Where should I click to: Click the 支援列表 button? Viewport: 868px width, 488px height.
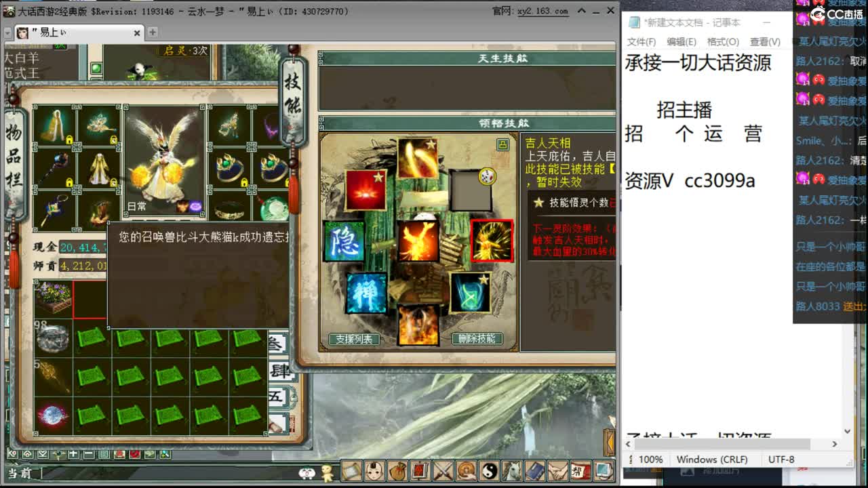(354, 339)
